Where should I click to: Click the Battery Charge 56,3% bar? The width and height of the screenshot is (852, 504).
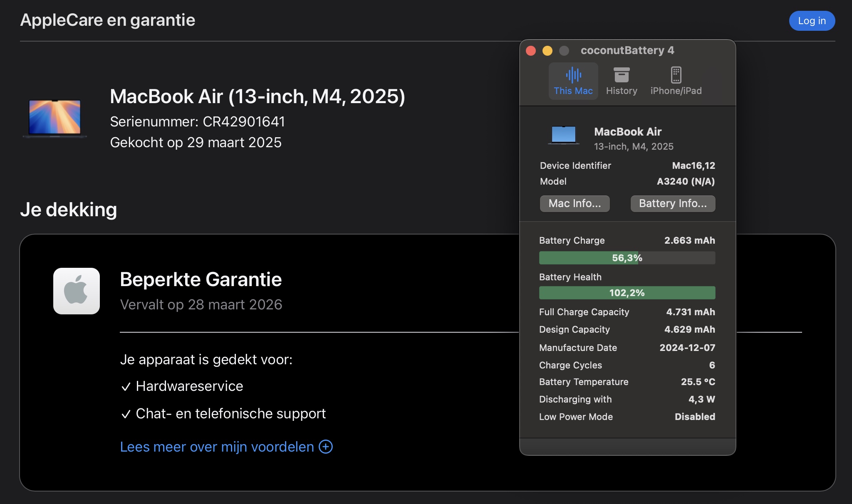[x=627, y=258]
